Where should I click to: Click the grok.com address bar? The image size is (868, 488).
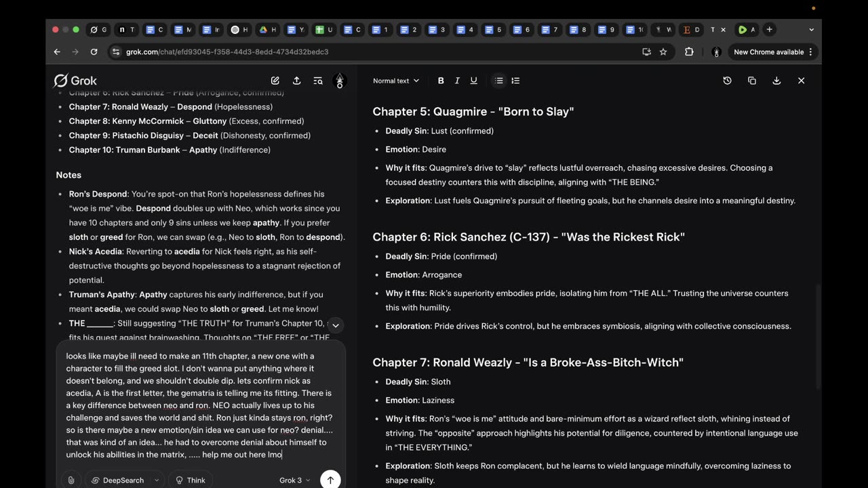tap(380, 52)
